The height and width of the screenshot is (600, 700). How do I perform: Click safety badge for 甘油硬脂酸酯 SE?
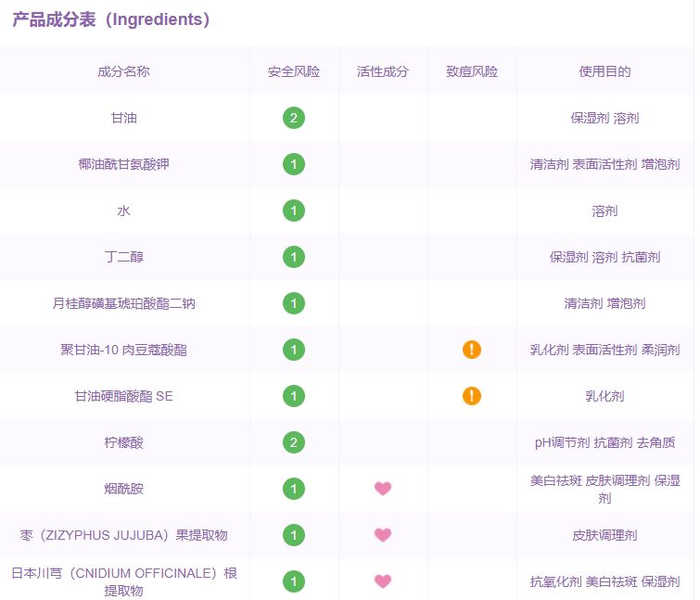[293, 396]
